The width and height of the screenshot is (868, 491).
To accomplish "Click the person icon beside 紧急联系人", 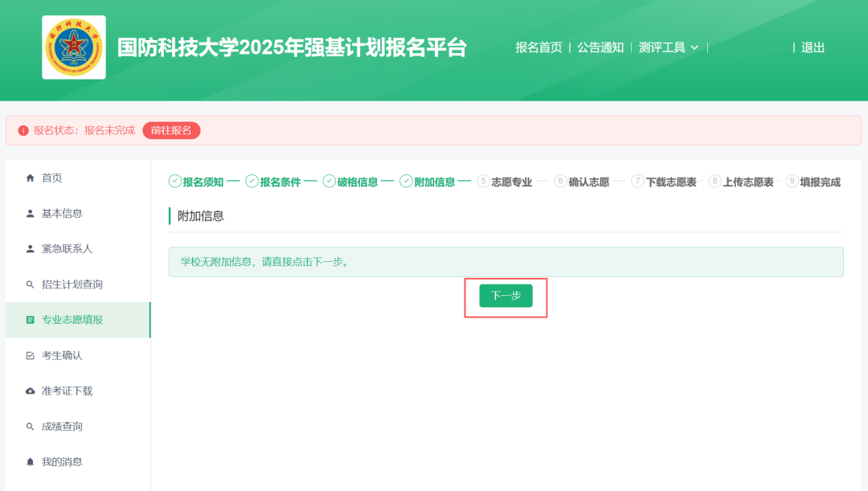I will pyautogui.click(x=30, y=248).
